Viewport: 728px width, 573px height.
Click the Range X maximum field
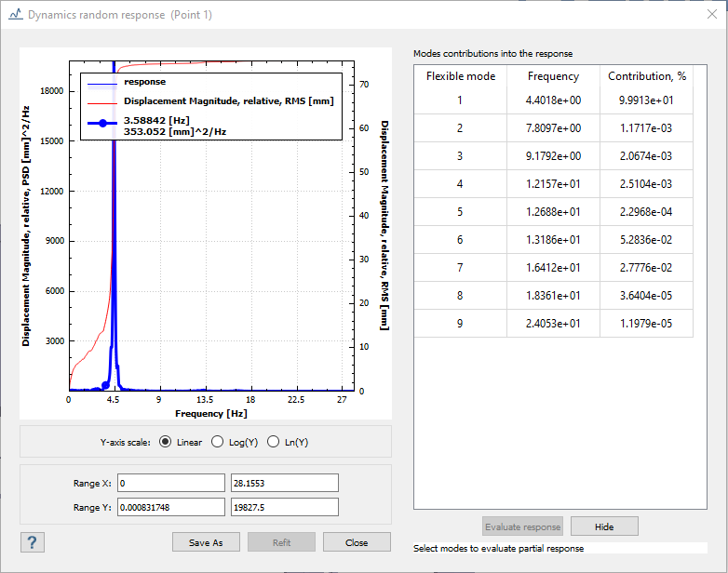[283, 484]
